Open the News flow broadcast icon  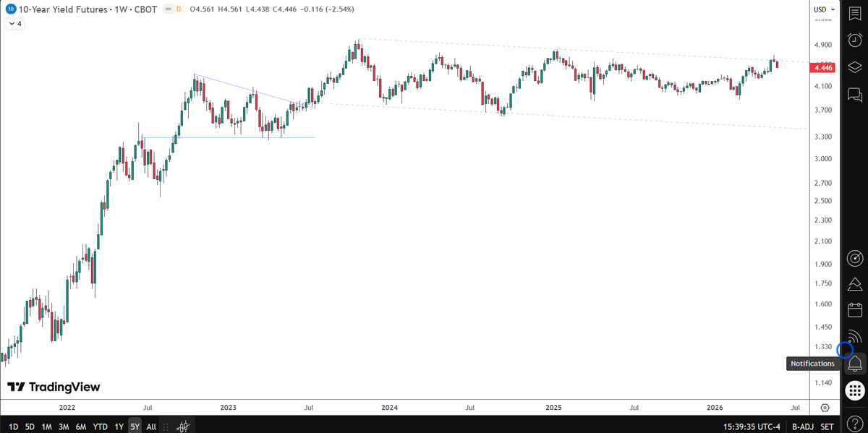[x=854, y=336]
